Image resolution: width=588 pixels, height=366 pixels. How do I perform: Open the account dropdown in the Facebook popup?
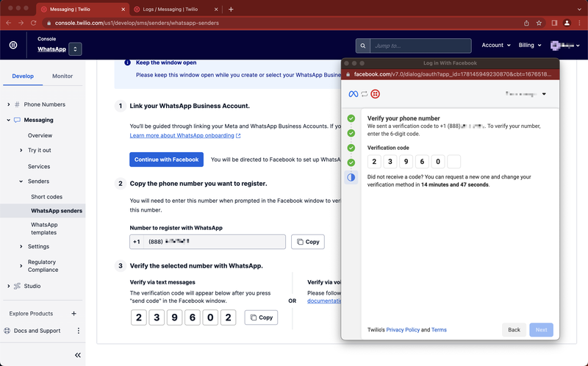[544, 94]
